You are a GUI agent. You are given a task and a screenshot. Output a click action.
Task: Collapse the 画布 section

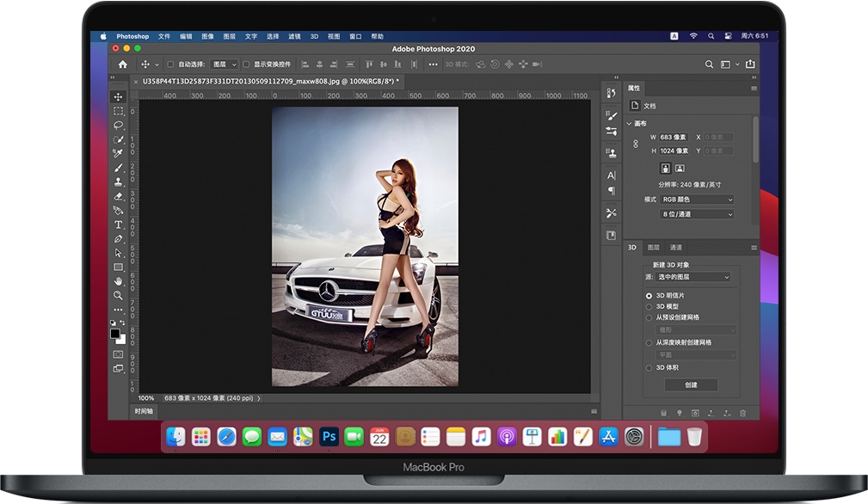631,123
